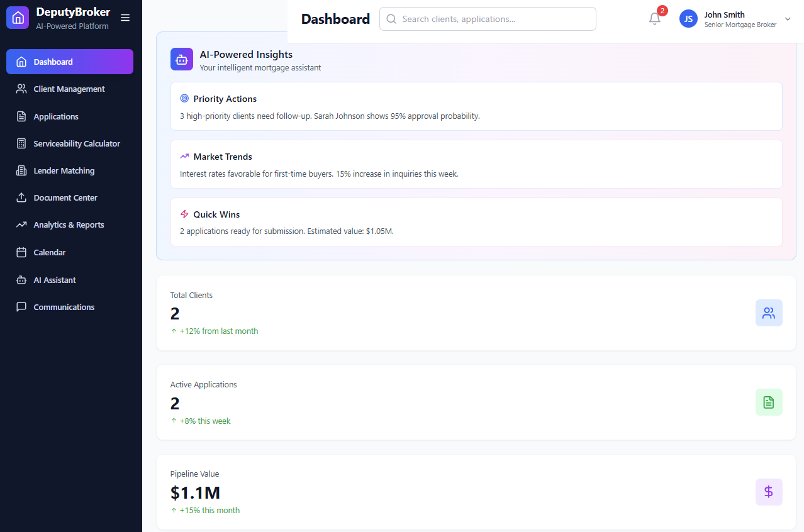Toggle the sidebar with the hamburger menu
Screen dimensions: 804x532
[125, 18]
